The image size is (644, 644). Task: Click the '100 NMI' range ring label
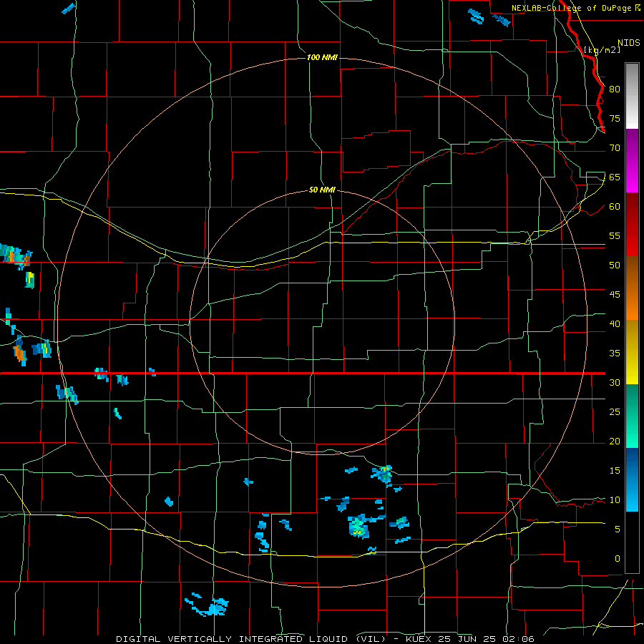pos(322,57)
